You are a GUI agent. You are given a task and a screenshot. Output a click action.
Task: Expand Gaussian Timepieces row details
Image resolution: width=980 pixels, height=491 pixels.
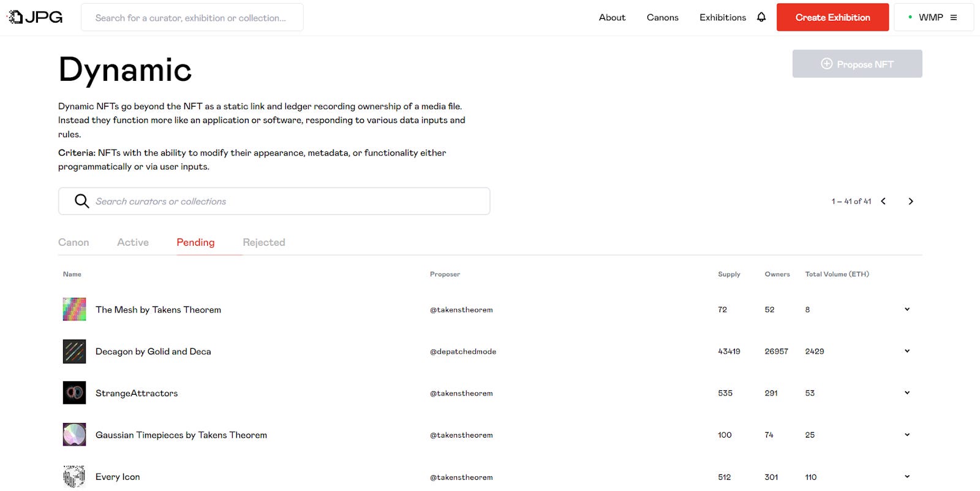[x=907, y=435]
